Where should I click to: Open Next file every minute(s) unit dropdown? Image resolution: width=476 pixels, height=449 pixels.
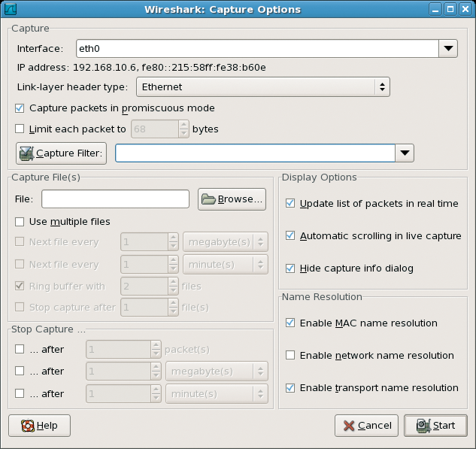point(226,265)
